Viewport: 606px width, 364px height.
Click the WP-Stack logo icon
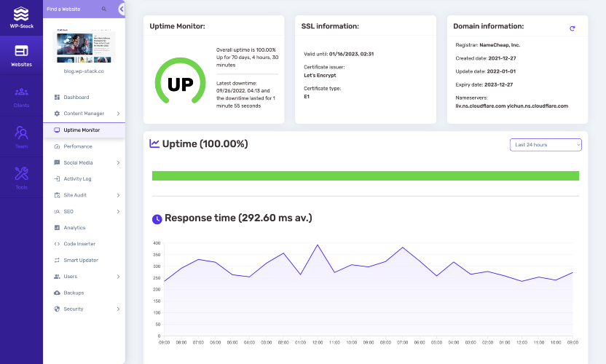click(x=21, y=14)
